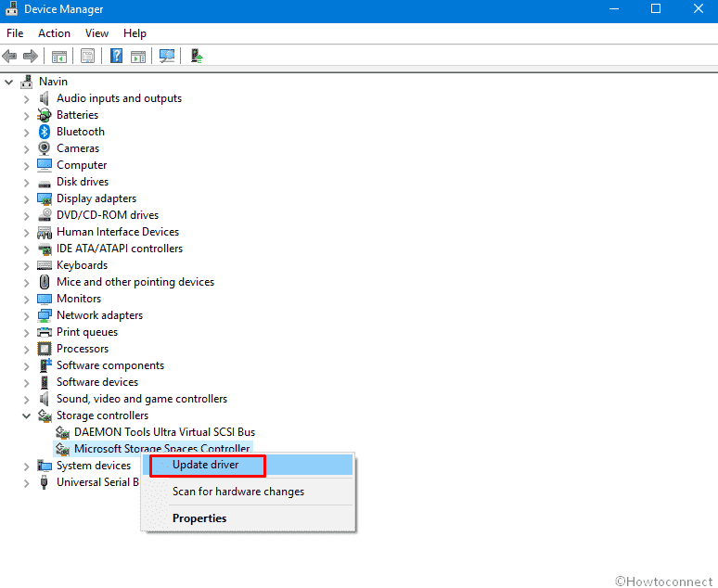Click the Properties toolbar icon
The image size is (718, 588).
coord(87,57)
